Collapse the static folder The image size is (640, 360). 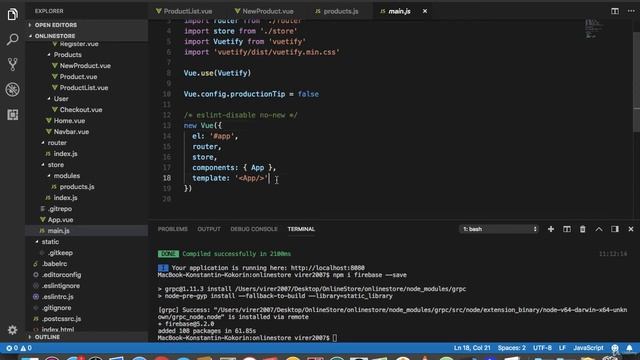pyautogui.click(x=50, y=242)
